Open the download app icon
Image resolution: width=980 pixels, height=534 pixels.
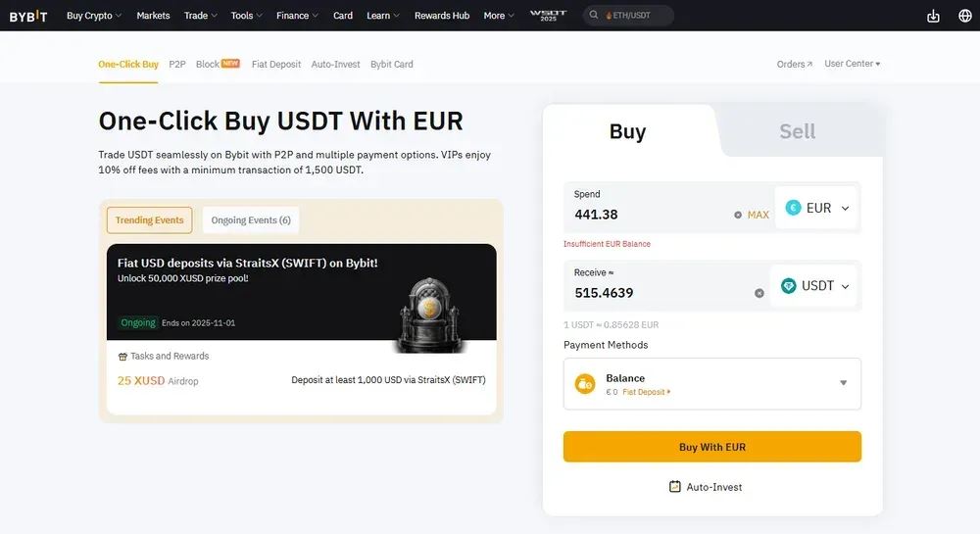pos(933,16)
